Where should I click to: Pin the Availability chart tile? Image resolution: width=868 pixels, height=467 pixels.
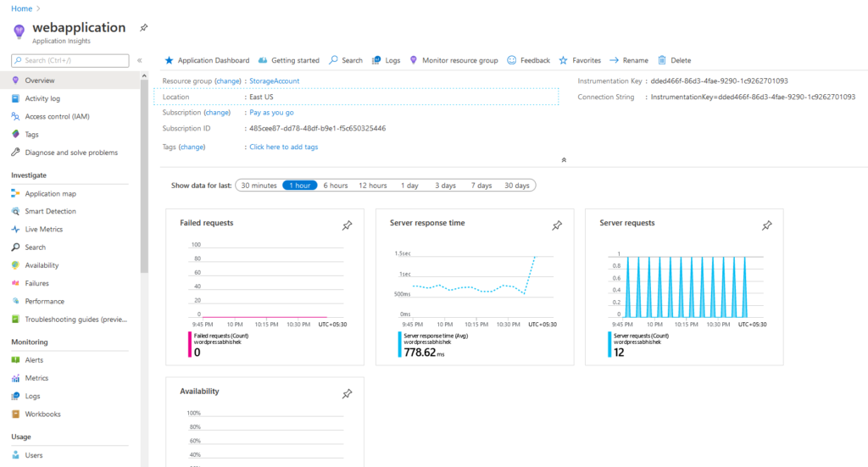point(347,394)
